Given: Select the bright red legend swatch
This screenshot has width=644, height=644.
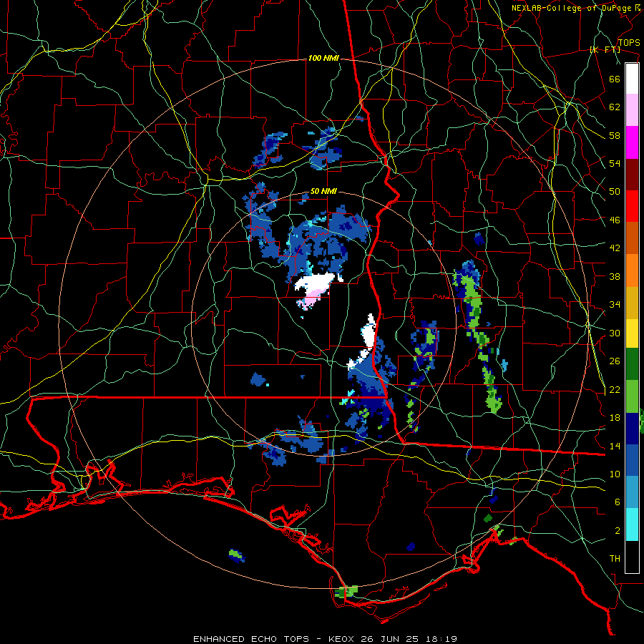Looking at the screenshot, I should point(632,206).
